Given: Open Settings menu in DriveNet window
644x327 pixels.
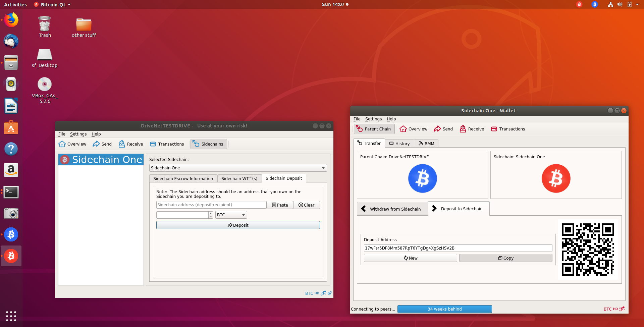Looking at the screenshot, I should pos(78,134).
